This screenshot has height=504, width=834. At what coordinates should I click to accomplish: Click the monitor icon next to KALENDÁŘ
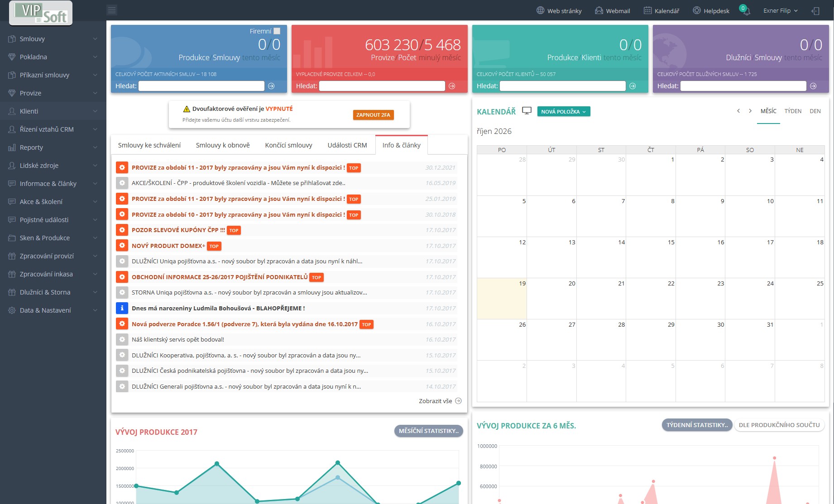click(527, 111)
